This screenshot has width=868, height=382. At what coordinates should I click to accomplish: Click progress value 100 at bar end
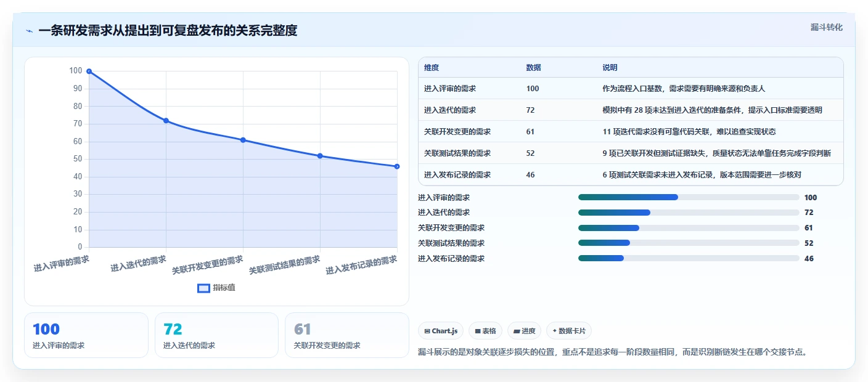click(x=811, y=197)
